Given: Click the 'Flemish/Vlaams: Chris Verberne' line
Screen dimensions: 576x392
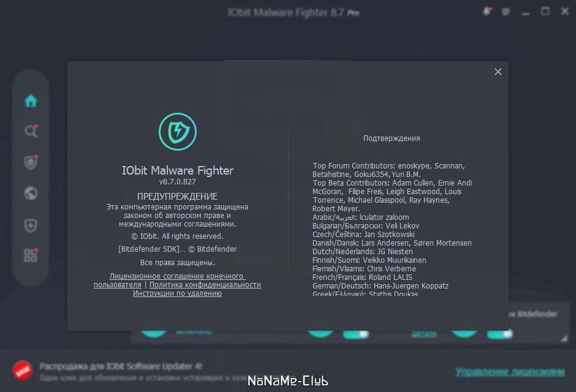Looking at the screenshot, I should 364,268.
